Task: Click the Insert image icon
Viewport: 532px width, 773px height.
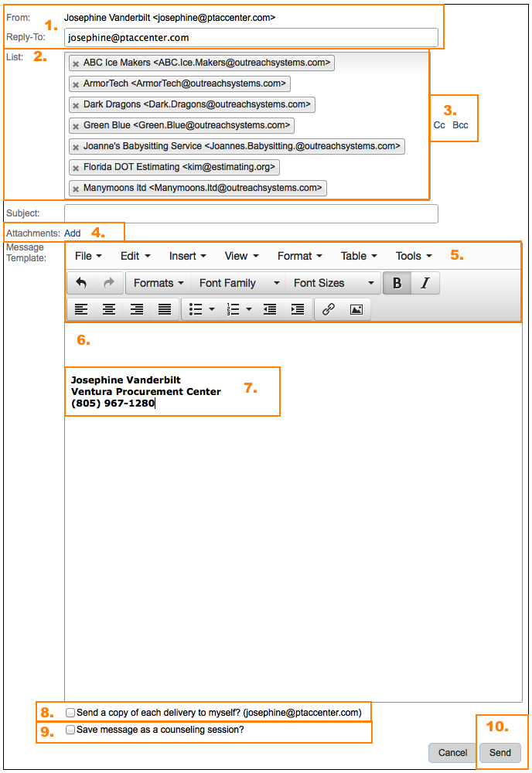Action: pyautogui.click(x=356, y=309)
